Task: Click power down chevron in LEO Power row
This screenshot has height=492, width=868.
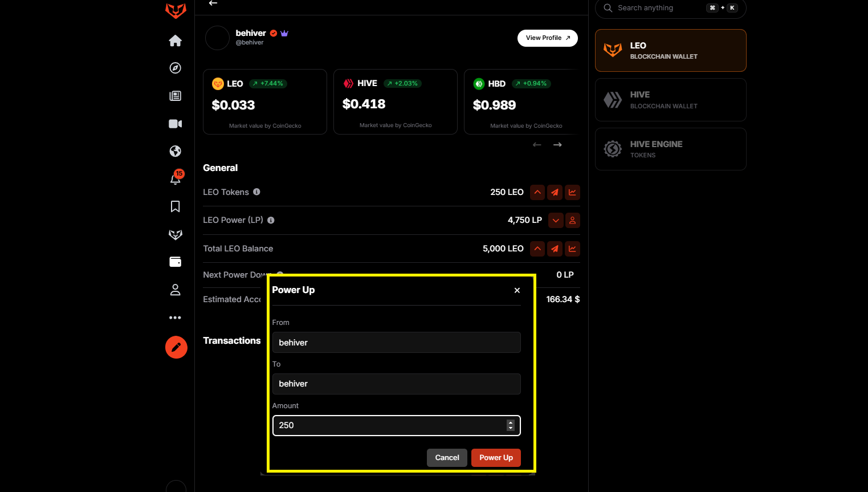Action: (556, 220)
